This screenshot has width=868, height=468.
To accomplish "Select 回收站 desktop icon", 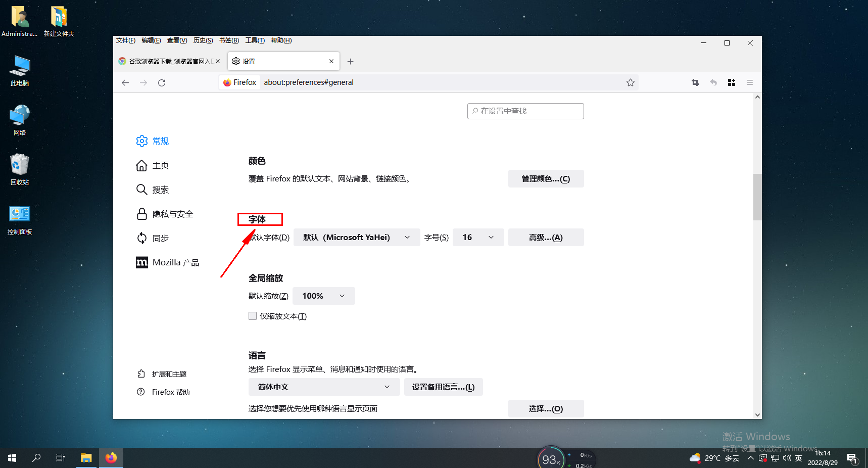I will pos(20,170).
